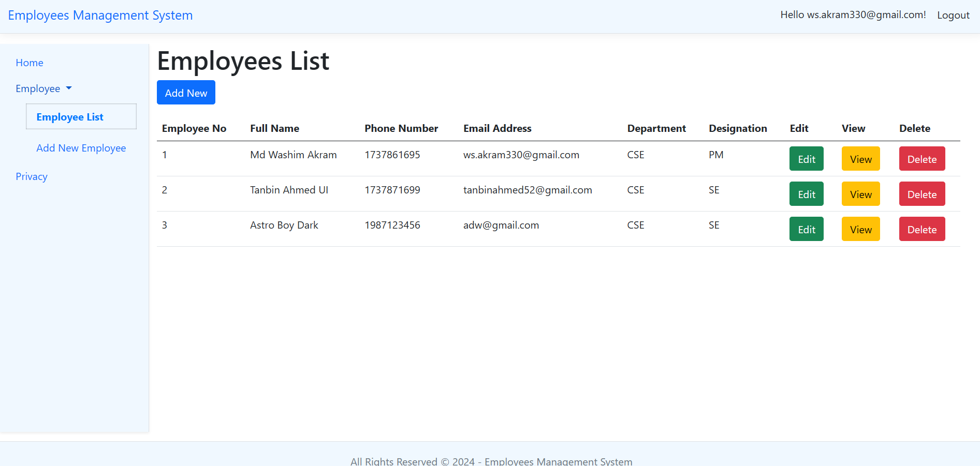The width and height of the screenshot is (980, 466).
Task: Click email adw@gmail.com
Action: pyautogui.click(x=501, y=225)
